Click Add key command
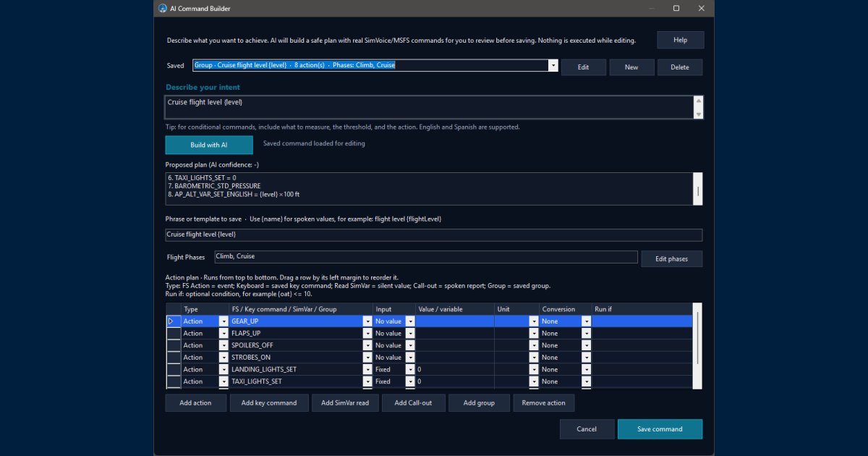Screen dimensions: 868x456 (269, 403)
